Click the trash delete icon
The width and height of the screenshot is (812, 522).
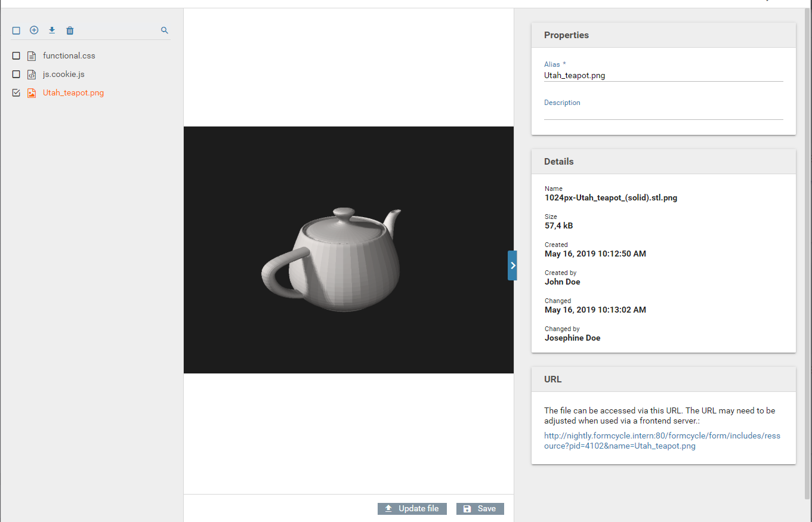(70, 30)
